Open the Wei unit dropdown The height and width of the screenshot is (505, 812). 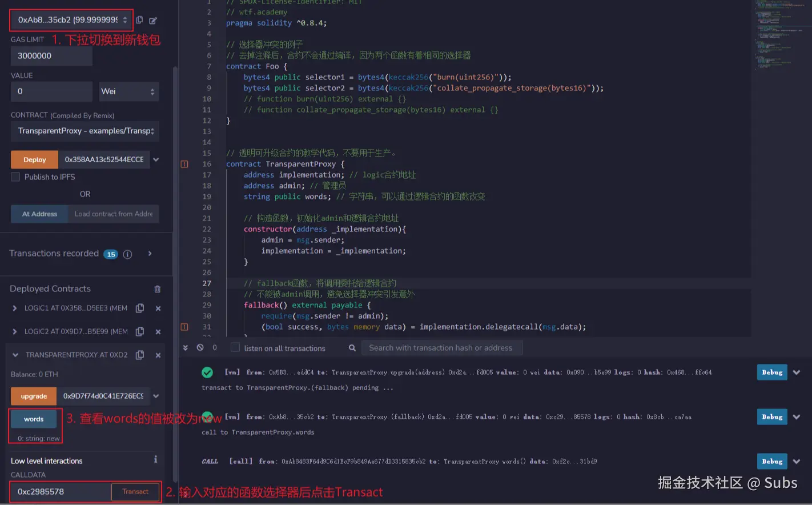point(128,91)
